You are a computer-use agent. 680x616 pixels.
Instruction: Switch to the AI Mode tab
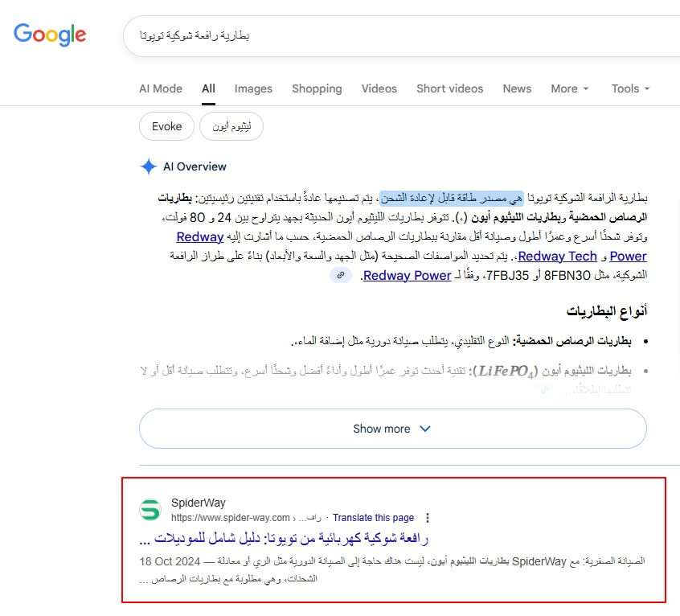[x=161, y=88]
